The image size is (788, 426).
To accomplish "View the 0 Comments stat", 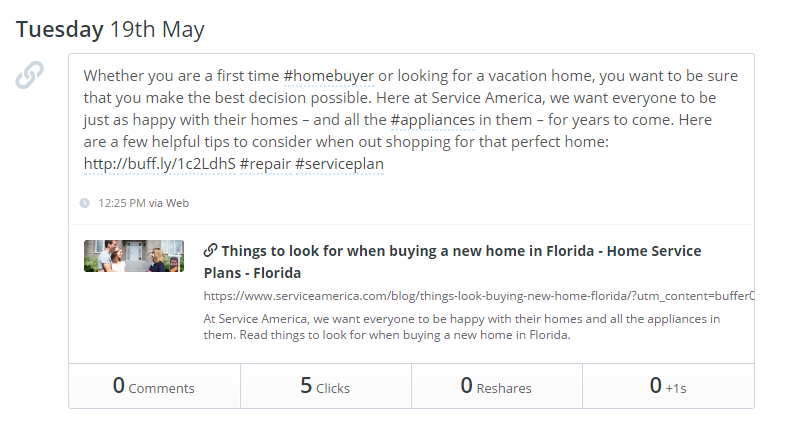I will click(154, 386).
